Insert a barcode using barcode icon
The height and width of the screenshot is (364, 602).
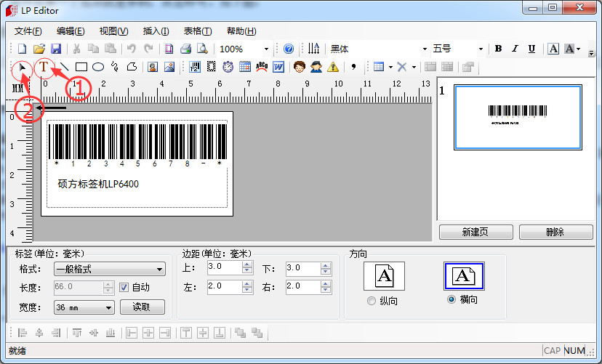195,67
